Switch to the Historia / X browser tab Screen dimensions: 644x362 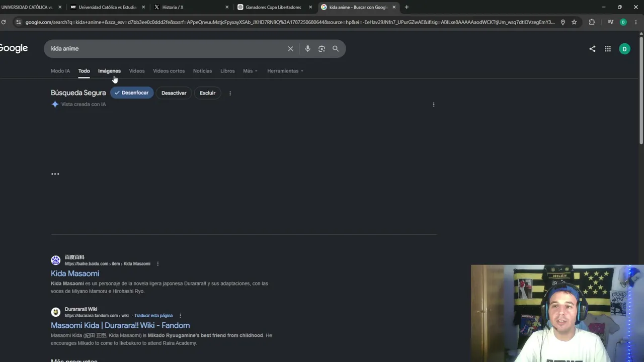(x=191, y=7)
